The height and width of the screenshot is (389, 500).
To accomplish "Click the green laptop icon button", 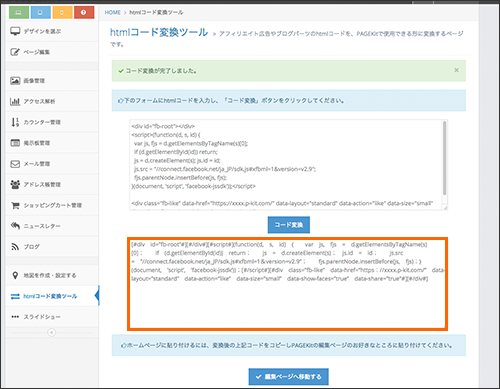I will [x=19, y=13].
